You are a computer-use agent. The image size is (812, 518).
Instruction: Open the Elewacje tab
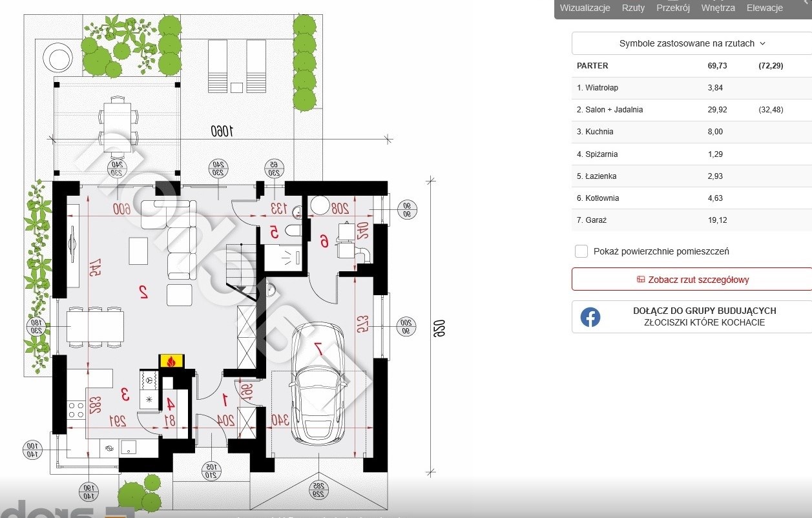pos(765,8)
